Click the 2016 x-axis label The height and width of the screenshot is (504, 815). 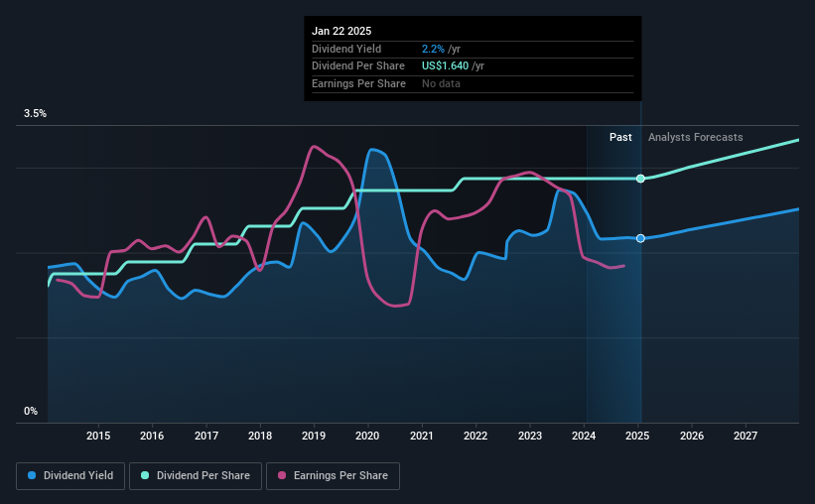click(152, 436)
